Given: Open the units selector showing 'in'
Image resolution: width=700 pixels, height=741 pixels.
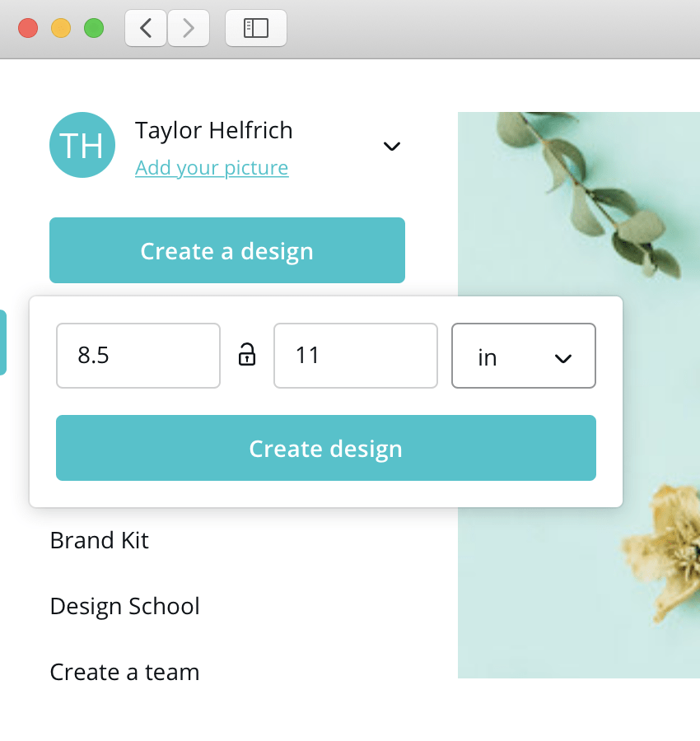Looking at the screenshot, I should (523, 356).
